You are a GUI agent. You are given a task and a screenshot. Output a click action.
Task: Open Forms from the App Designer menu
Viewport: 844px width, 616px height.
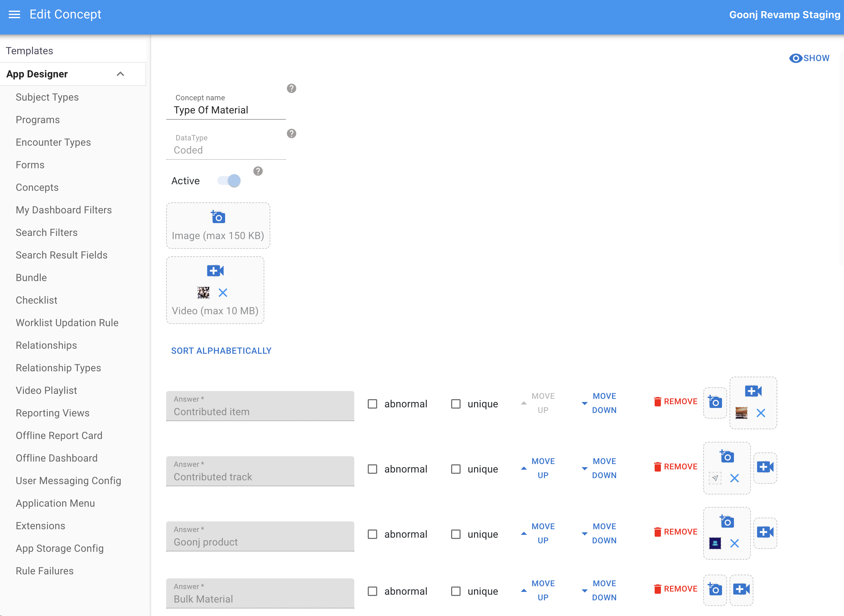pyautogui.click(x=30, y=164)
